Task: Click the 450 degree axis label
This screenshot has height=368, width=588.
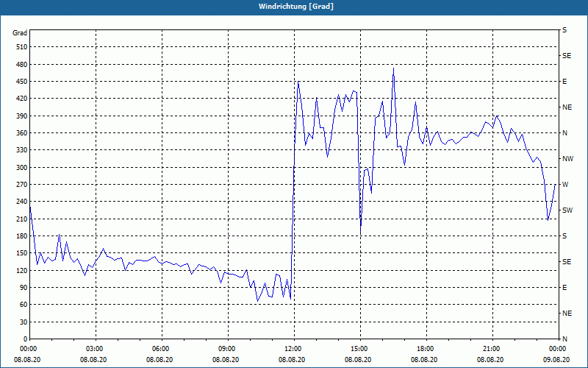Action: 22,82
